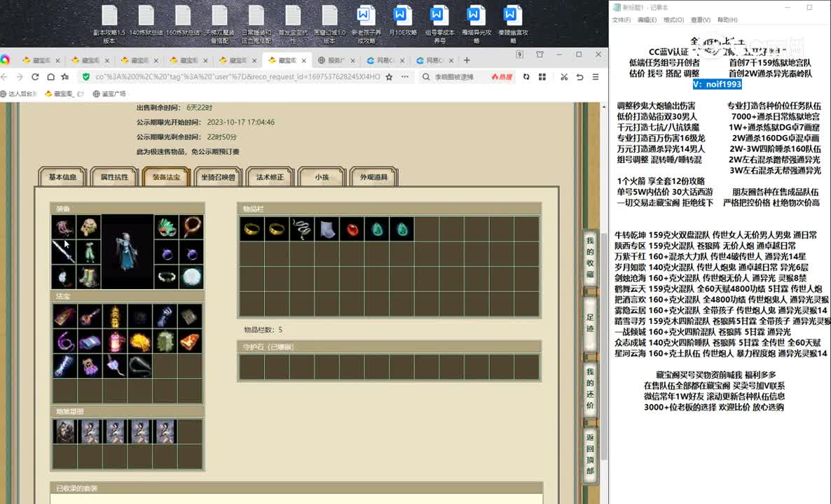The image size is (831, 504).
Task: Switch to the 基本信息 tab
Action: coord(62,177)
